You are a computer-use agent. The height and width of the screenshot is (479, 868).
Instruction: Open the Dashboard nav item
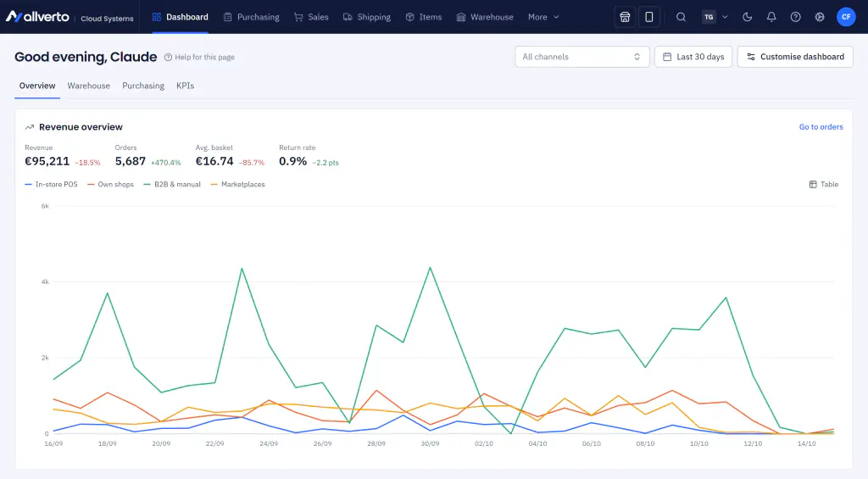coord(180,17)
